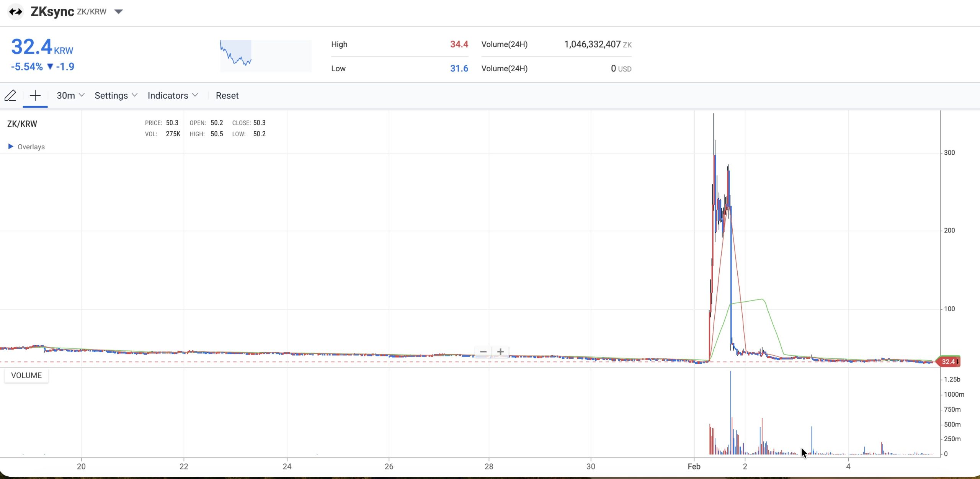
Task: Zoom out chart with minus button
Action: 483,351
